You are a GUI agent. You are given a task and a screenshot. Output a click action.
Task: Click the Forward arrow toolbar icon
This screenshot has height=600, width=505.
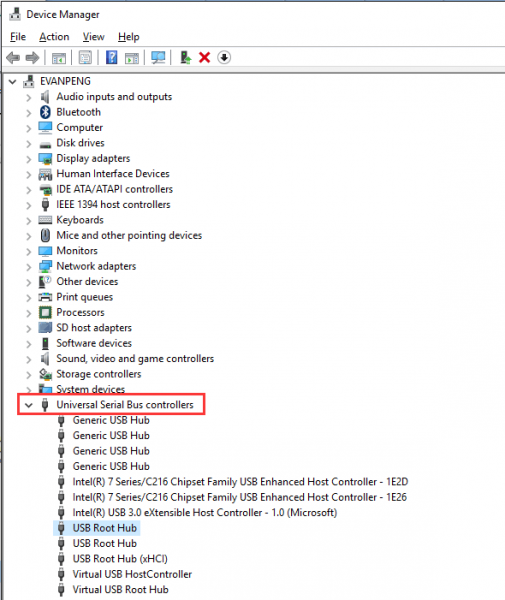tap(32, 58)
